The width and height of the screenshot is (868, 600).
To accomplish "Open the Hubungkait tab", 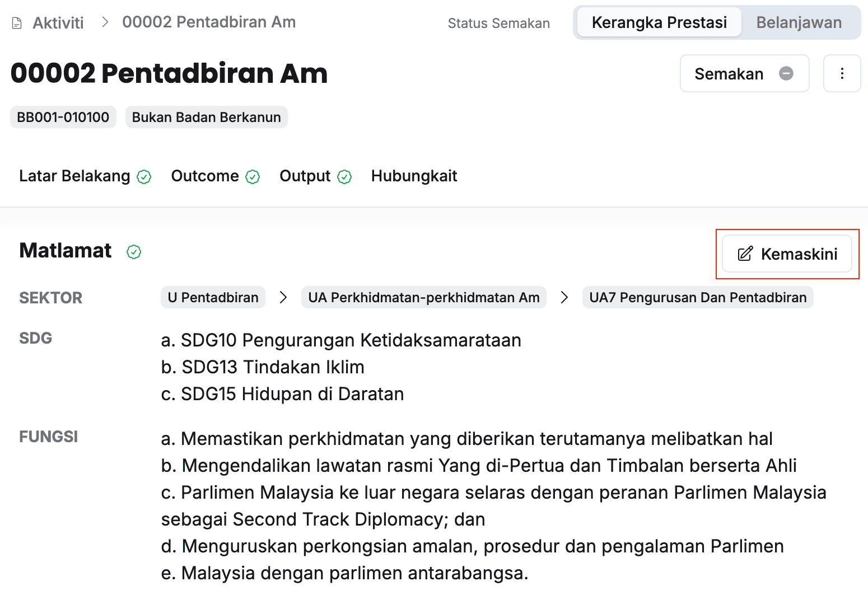I will (x=414, y=176).
